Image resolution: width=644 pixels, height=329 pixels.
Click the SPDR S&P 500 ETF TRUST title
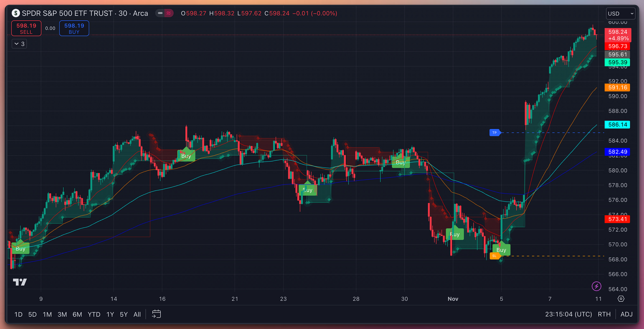pos(85,13)
